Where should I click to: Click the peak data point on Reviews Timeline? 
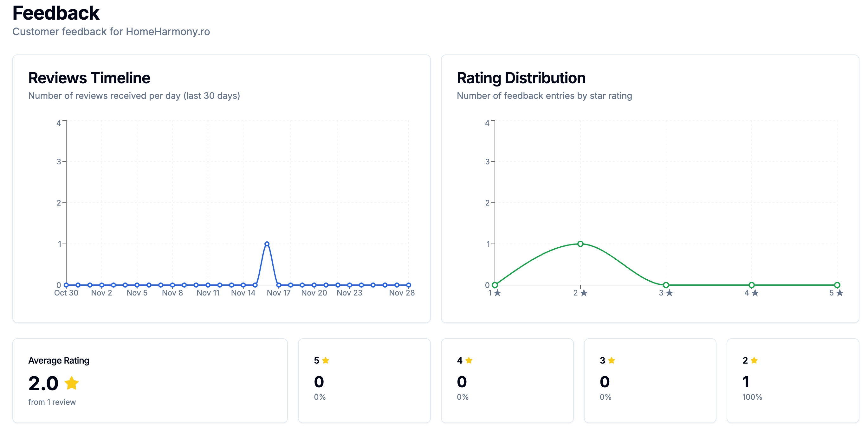pos(267,243)
